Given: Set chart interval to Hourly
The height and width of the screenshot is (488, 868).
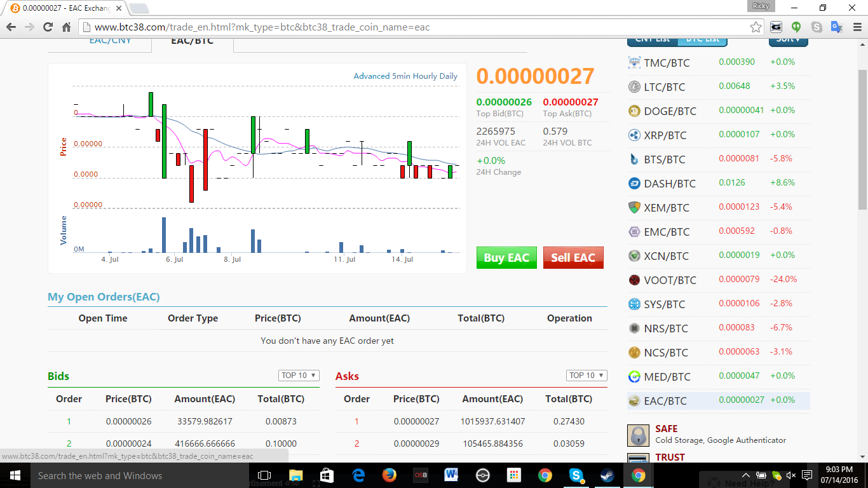Looking at the screenshot, I should (424, 76).
